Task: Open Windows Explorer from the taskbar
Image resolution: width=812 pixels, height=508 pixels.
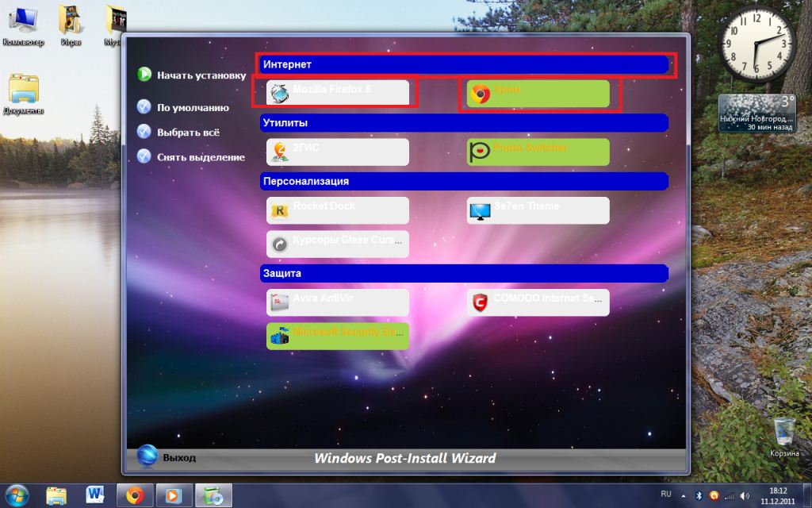Action: pos(56,496)
